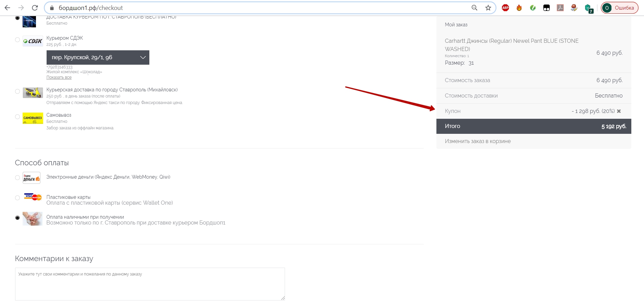Click the browser address bar URL
The image size is (644, 307).
[x=240, y=8]
